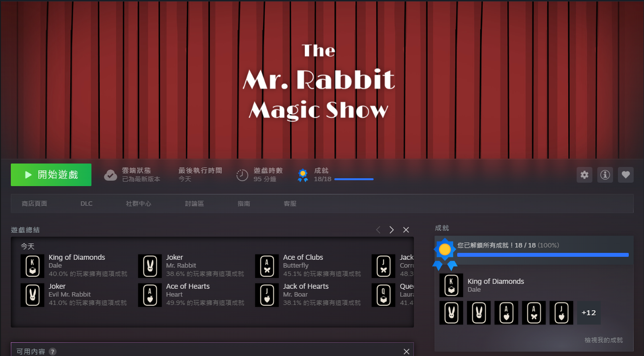Click the 95 分鐘 playtime value
This screenshot has height=356, width=644.
pos(265,179)
